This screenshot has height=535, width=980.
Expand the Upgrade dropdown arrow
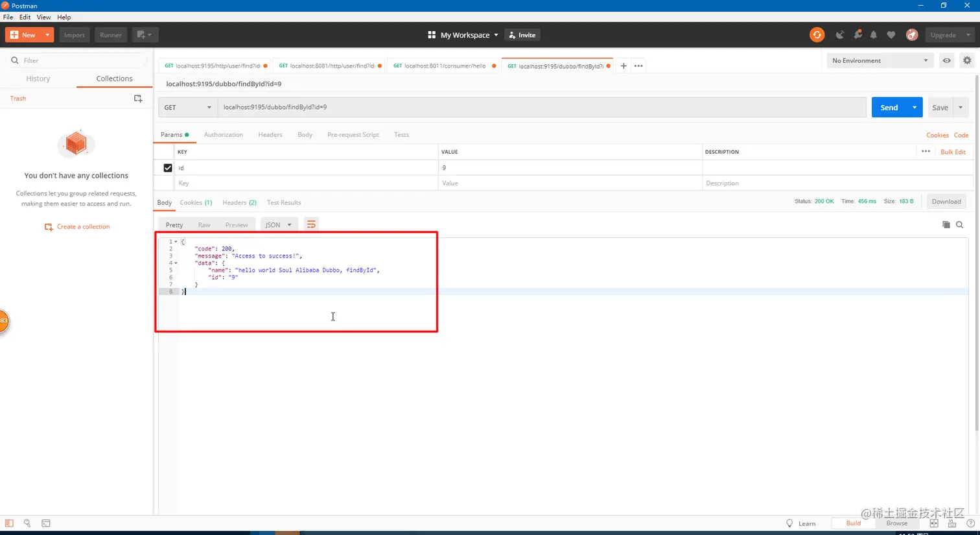(968, 35)
